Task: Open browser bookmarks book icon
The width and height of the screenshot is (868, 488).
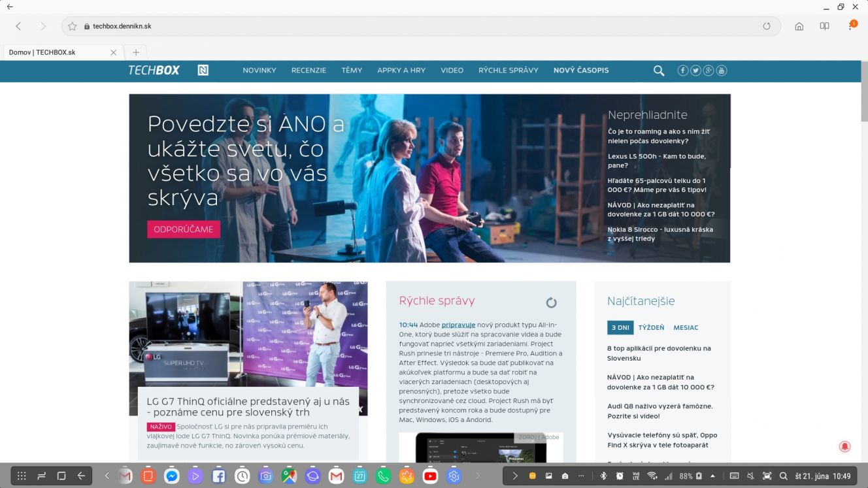Action: pyautogui.click(x=825, y=26)
